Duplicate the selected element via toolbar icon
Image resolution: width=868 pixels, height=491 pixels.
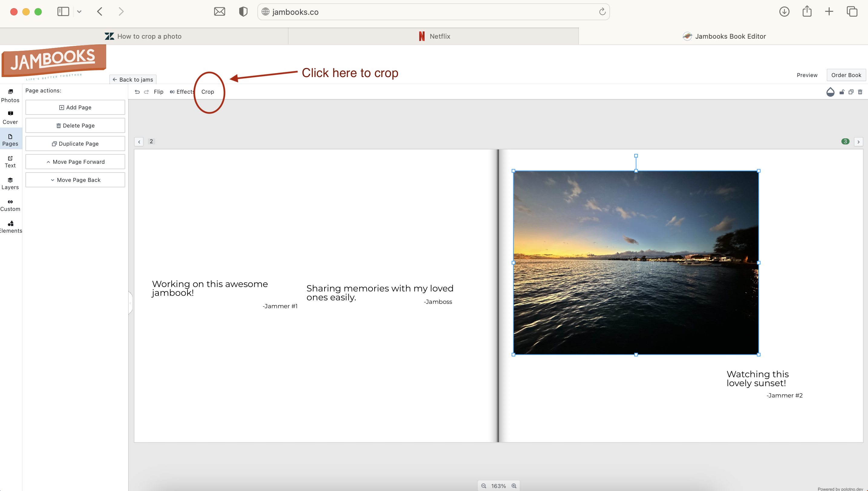[851, 92]
